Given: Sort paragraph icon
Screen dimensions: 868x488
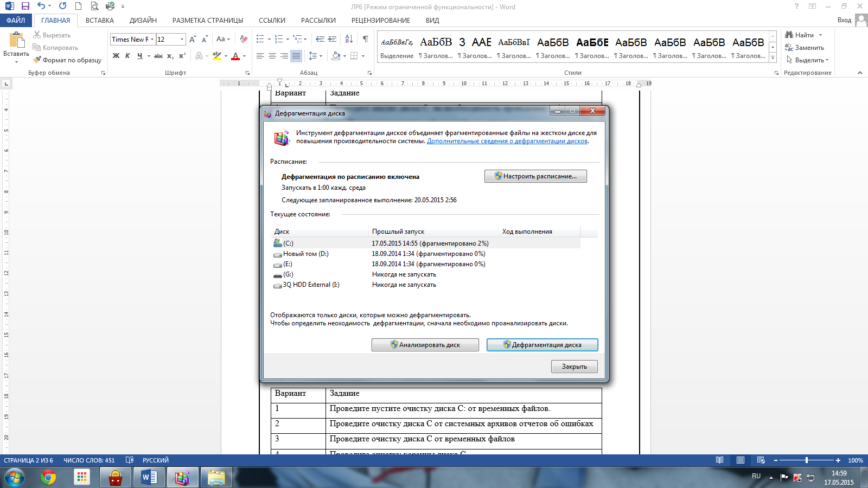Looking at the screenshot, I should click(349, 39).
